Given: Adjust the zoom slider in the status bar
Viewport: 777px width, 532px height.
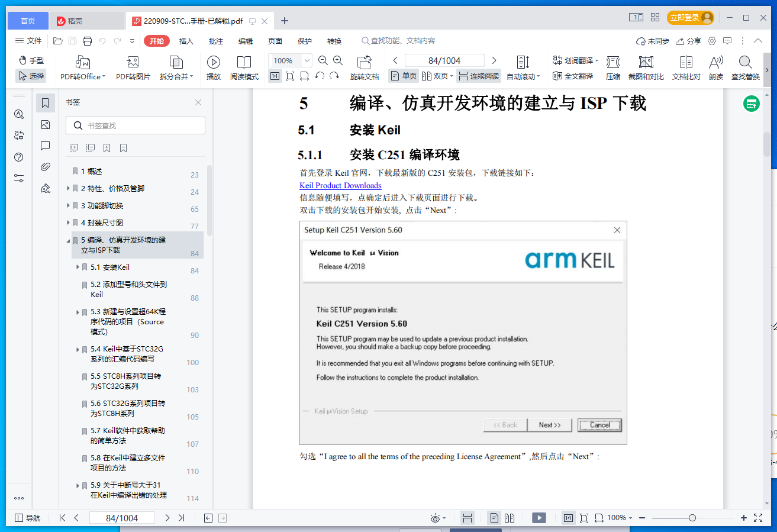Looking at the screenshot, I should (x=692, y=518).
